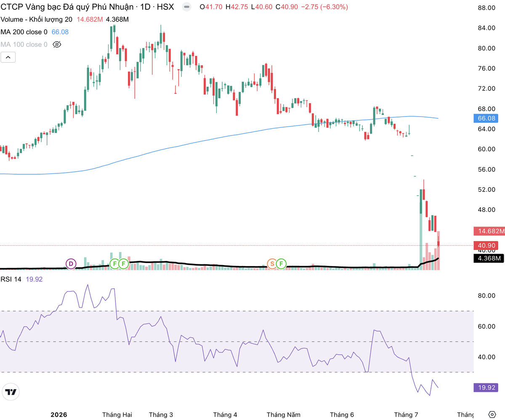
Task: Click the purple D dividend marker
Action: (71, 264)
